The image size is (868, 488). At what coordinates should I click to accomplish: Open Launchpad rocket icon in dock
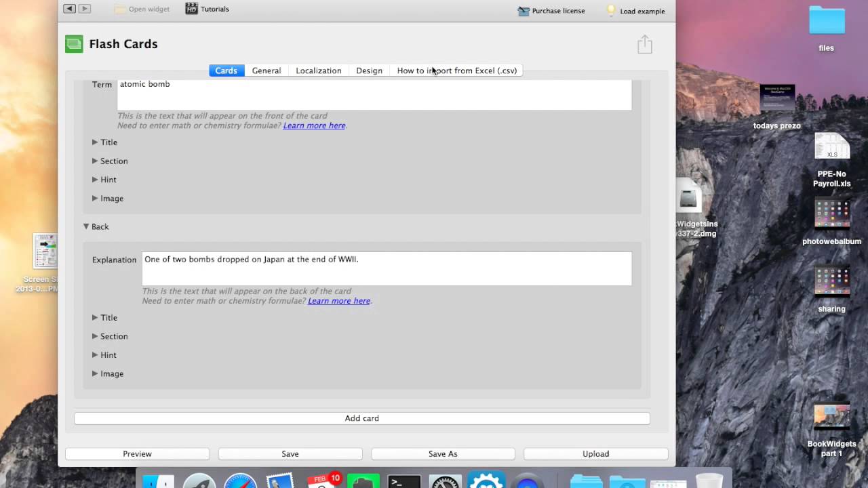[199, 480]
